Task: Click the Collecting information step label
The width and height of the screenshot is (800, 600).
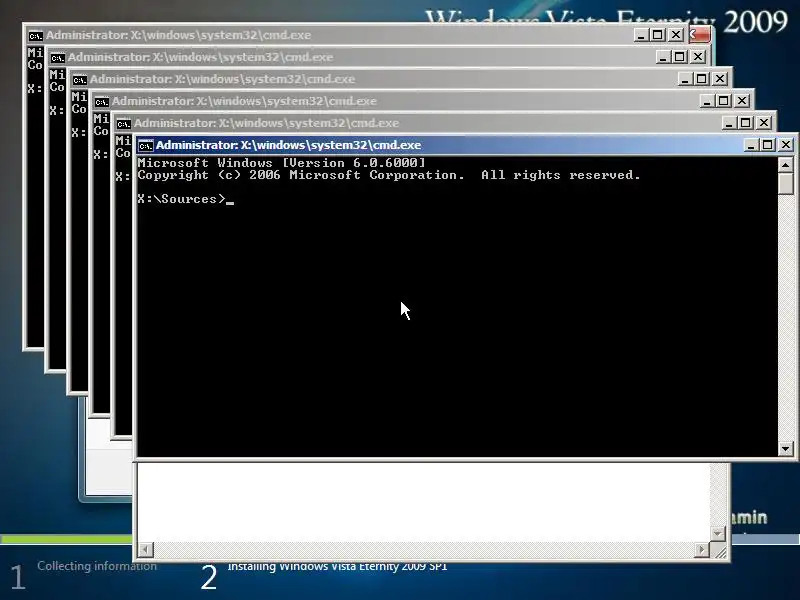Action: click(97, 566)
